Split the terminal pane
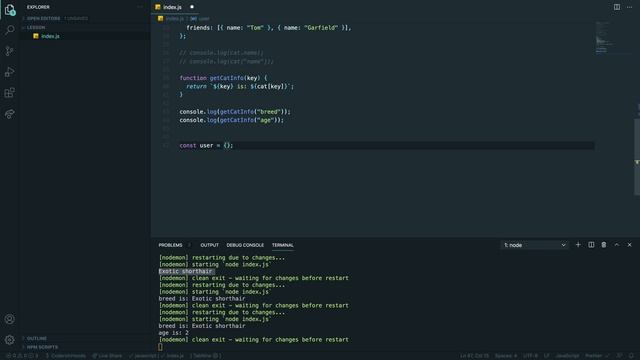The width and height of the screenshot is (640, 360). click(x=591, y=245)
